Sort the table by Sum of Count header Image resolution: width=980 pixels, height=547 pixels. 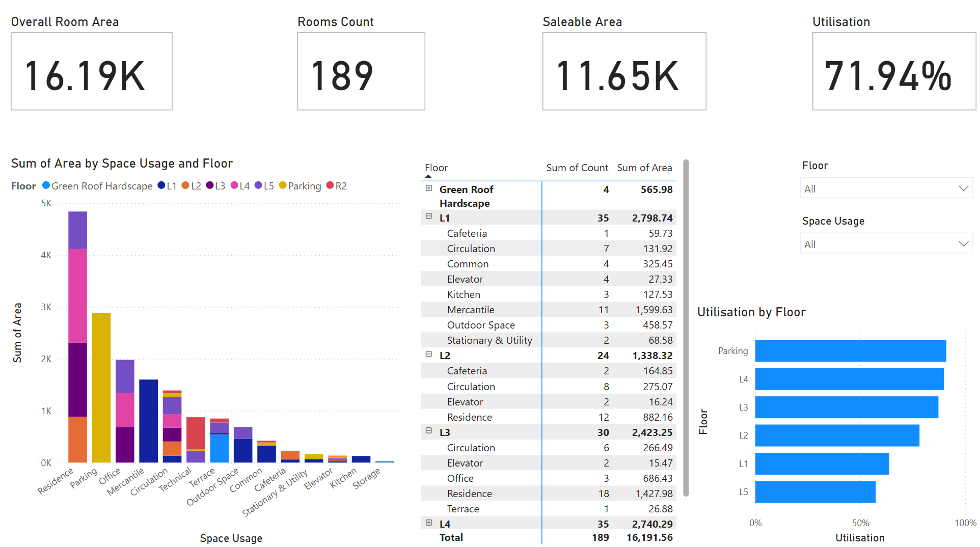577,167
